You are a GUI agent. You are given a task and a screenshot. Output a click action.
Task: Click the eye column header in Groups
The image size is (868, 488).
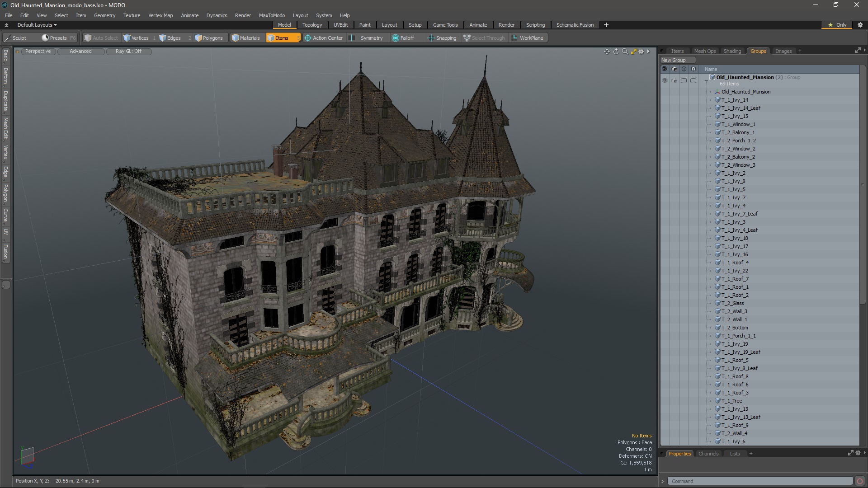[x=665, y=69]
